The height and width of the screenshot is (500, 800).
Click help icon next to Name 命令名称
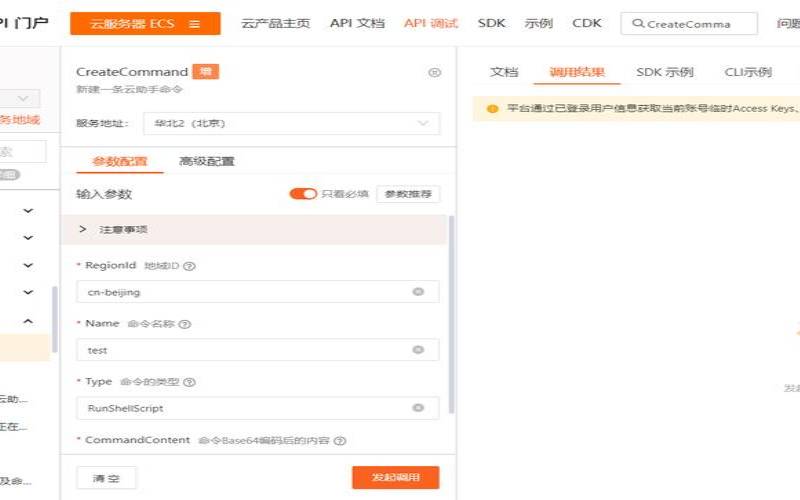[185, 324]
